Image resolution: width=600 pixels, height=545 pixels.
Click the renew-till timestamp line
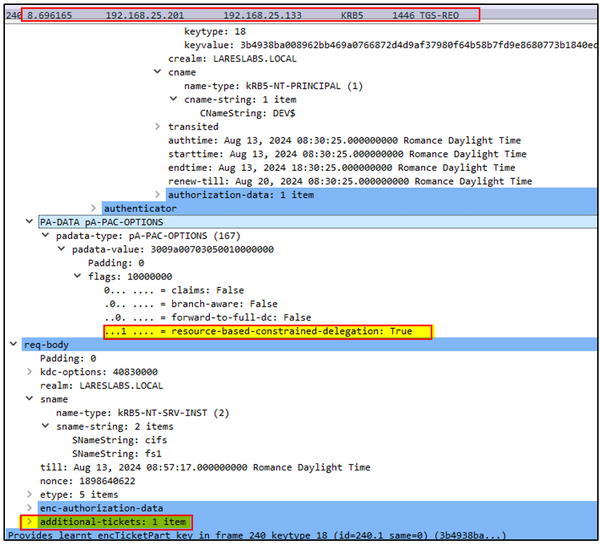point(350,181)
